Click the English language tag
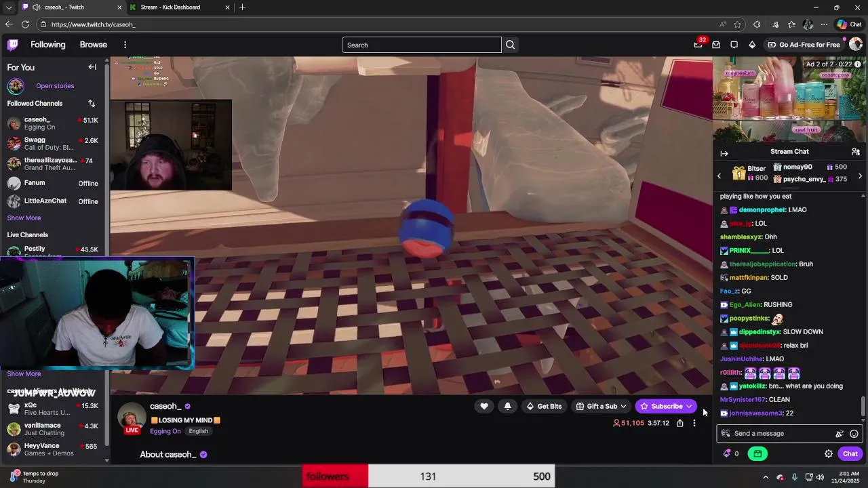The height and width of the screenshot is (488, 868). [x=198, y=431]
